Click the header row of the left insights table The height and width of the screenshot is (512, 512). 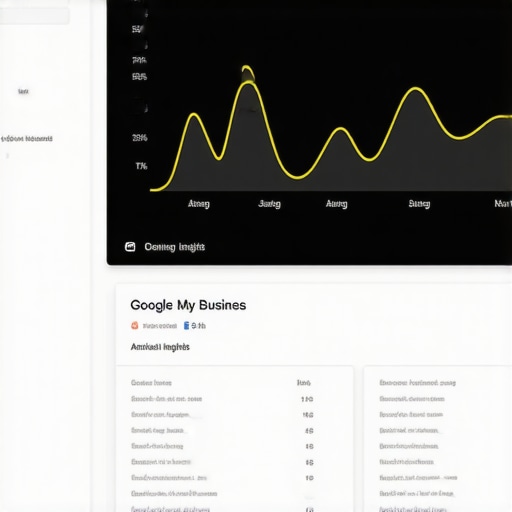[x=221, y=383]
